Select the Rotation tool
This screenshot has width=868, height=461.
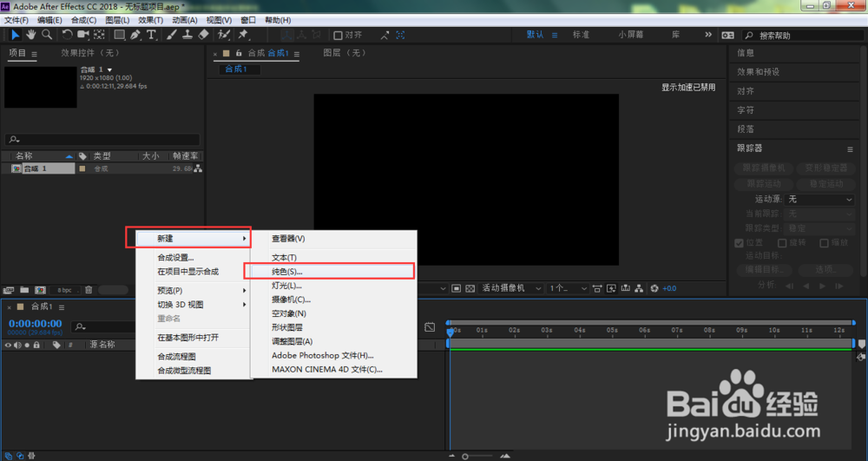click(67, 35)
